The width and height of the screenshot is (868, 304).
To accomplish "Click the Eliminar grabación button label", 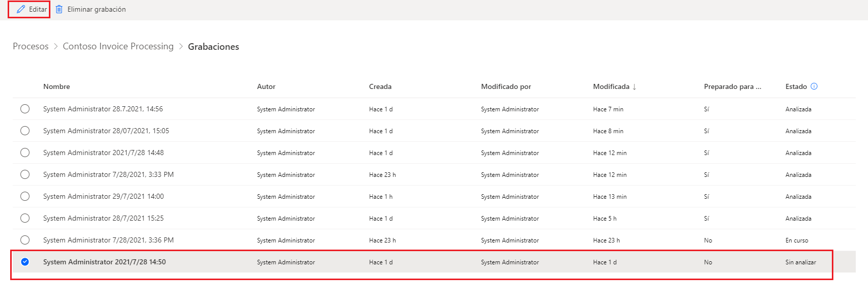I will point(96,9).
